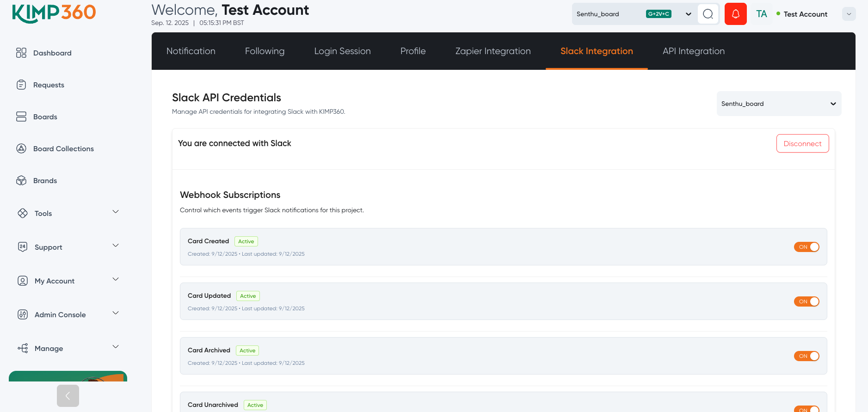Click the Brands box icon
This screenshot has height=412, width=868.
pos(21,180)
